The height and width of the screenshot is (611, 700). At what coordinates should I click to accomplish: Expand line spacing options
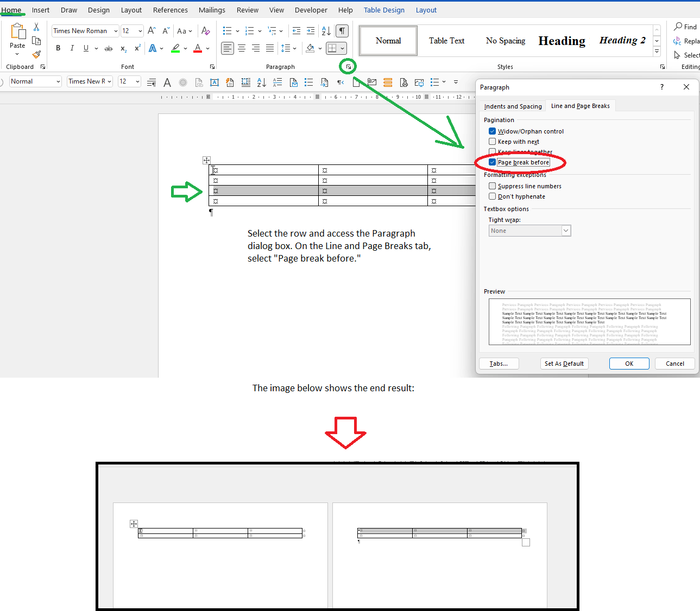pyautogui.click(x=288, y=48)
